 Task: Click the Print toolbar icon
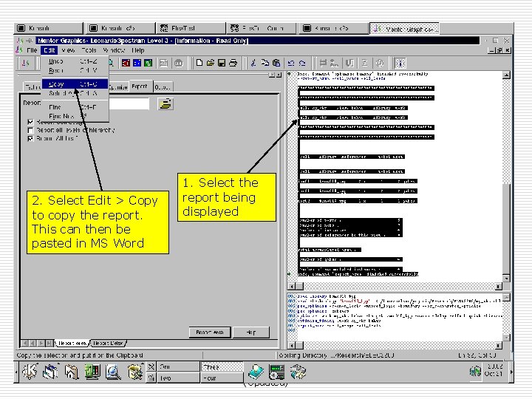(233, 63)
